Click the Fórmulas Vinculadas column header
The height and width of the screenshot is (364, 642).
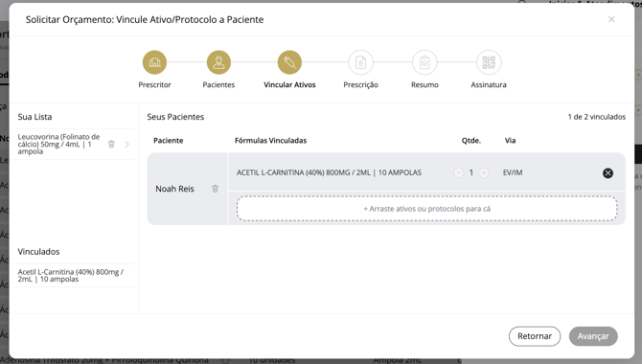pos(270,141)
